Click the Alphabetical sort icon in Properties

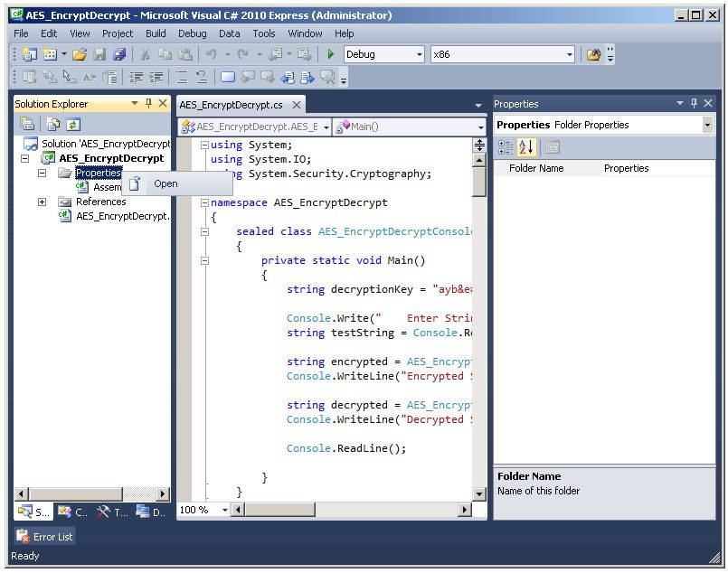pyautogui.click(x=527, y=147)
